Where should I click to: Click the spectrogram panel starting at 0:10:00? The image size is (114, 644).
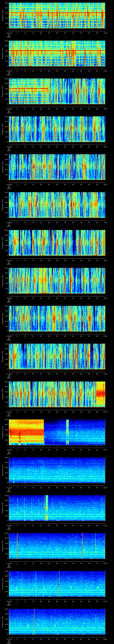tap(57, 357)
